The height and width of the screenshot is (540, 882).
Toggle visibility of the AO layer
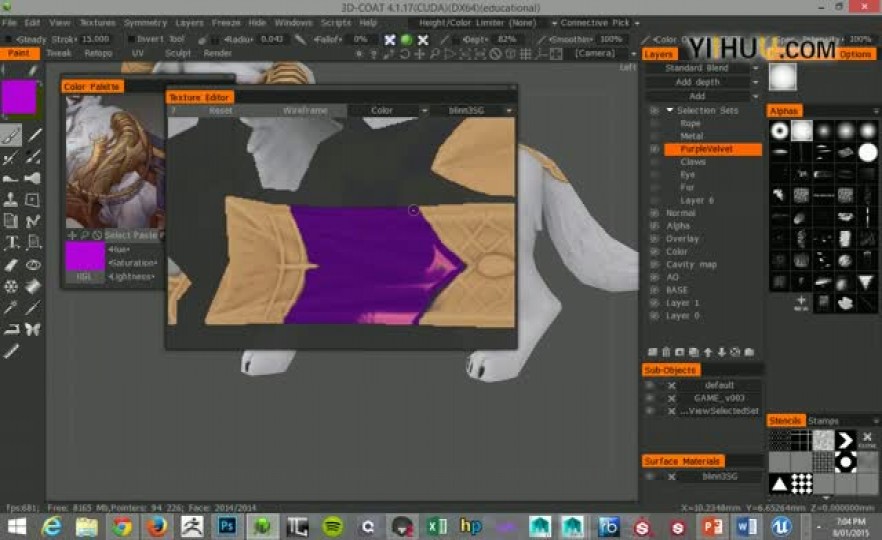[655, 277]
